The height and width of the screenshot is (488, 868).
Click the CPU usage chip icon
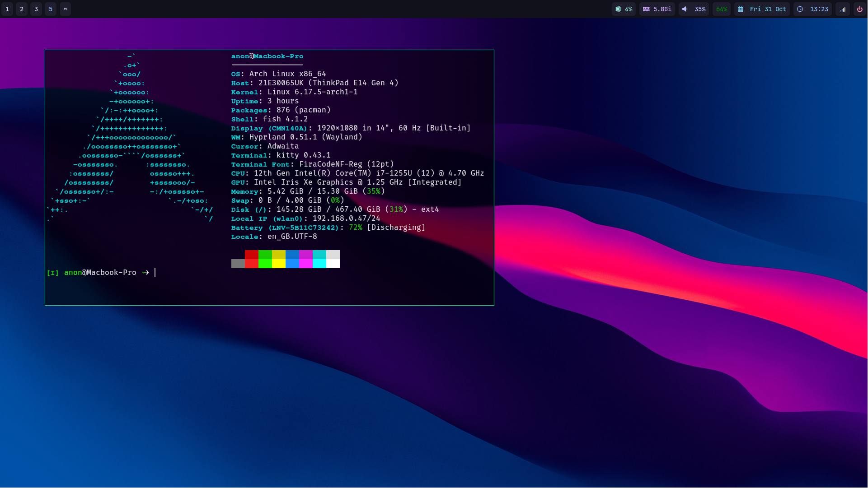tap(618, 9)
